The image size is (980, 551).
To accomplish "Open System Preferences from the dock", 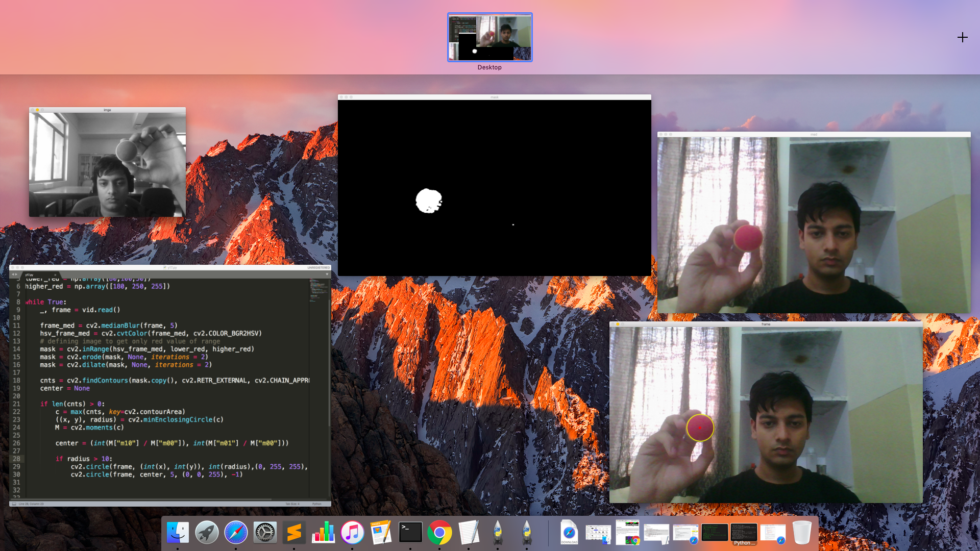I will click(x=265, y=533).
